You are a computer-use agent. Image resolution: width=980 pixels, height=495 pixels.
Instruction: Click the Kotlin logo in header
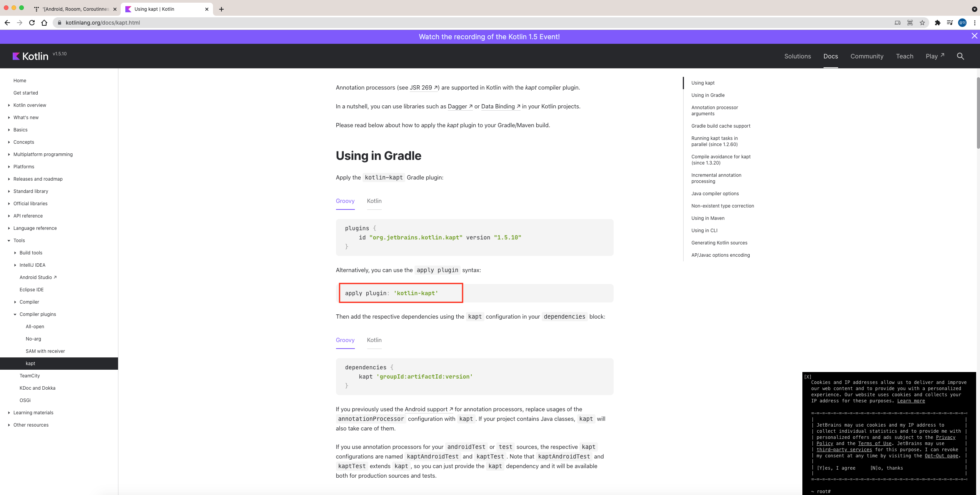point(30,56)
